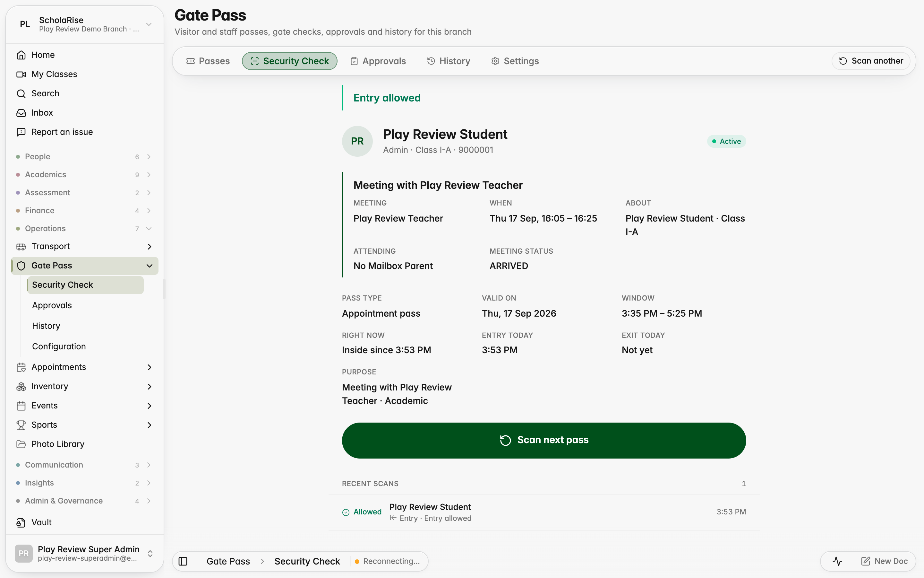This screenshot has height=578, width=924.
Task: Select the Play Review Student recent scan
Action: [x=544, y=512]
